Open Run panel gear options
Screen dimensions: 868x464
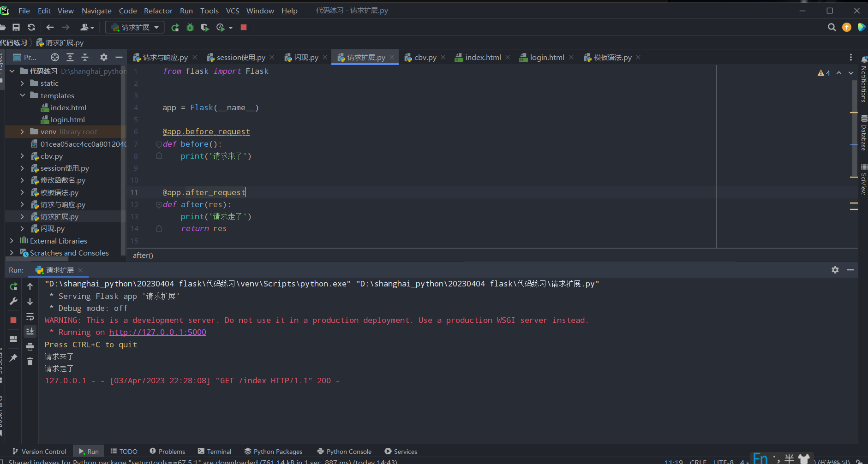tap(835, 270)
